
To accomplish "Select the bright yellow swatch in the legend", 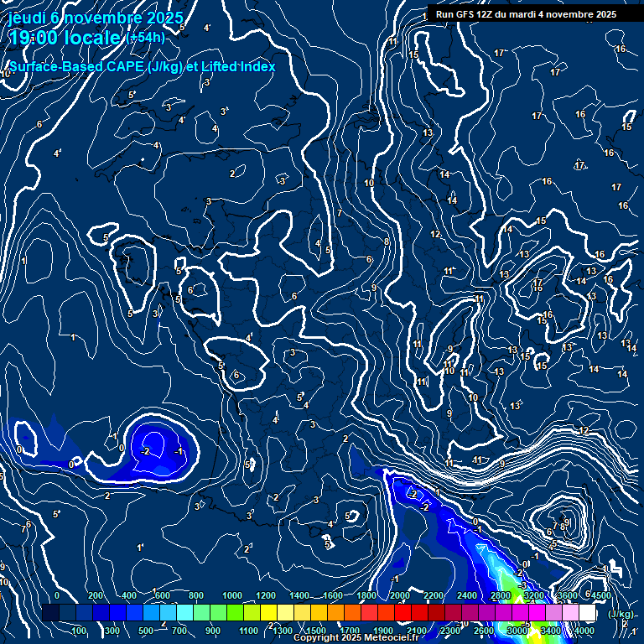I will point(268,612).
